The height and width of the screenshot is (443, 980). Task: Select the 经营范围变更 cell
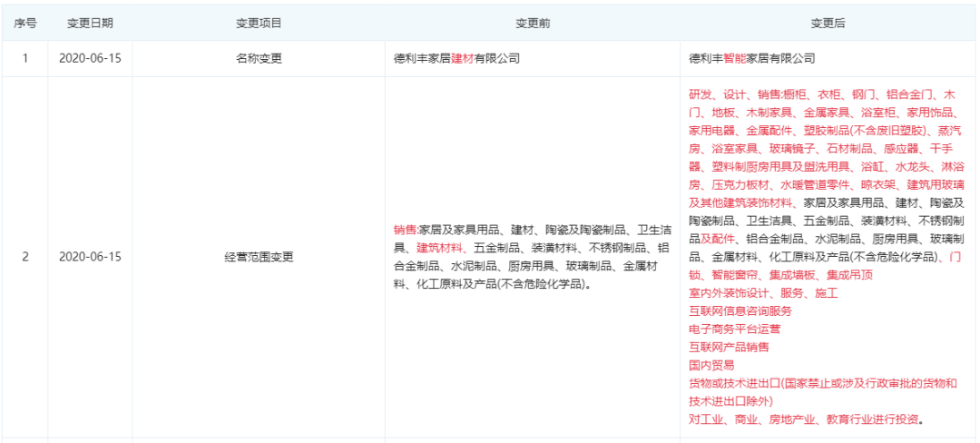click(x=258, y=257)
